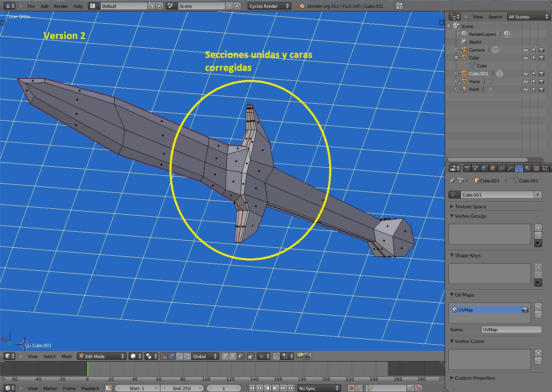Image resolution: width=552 pixels, height=392 pixels.
Task: Open the Render menu in top bar
Action: [61, 6]
